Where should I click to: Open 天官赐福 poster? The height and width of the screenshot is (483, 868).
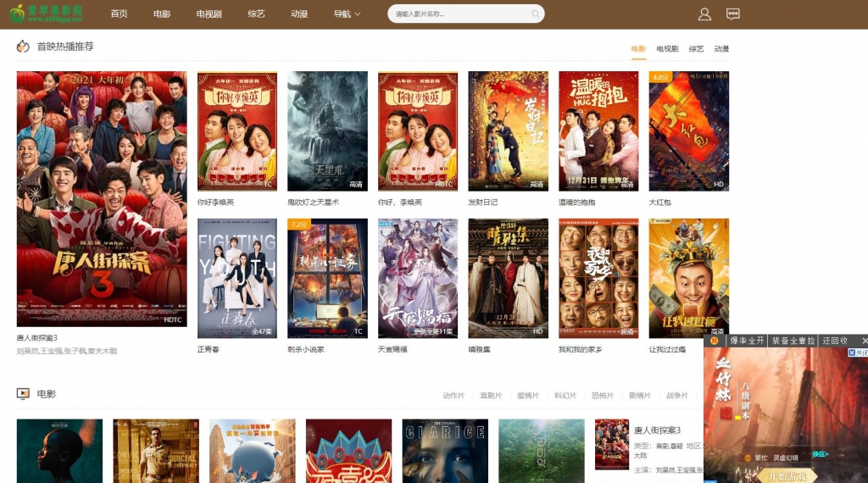[x=418, y=278]
